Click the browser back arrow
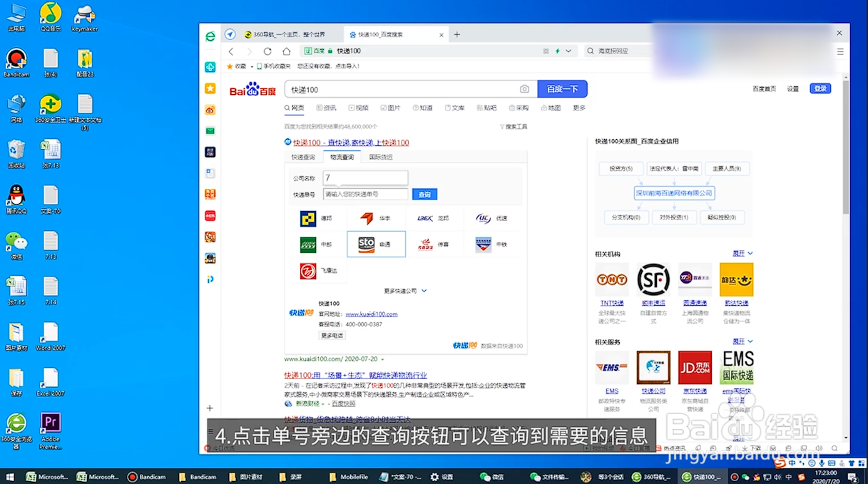This screenshot has height=484, width=868. click(x=231, y=51)
